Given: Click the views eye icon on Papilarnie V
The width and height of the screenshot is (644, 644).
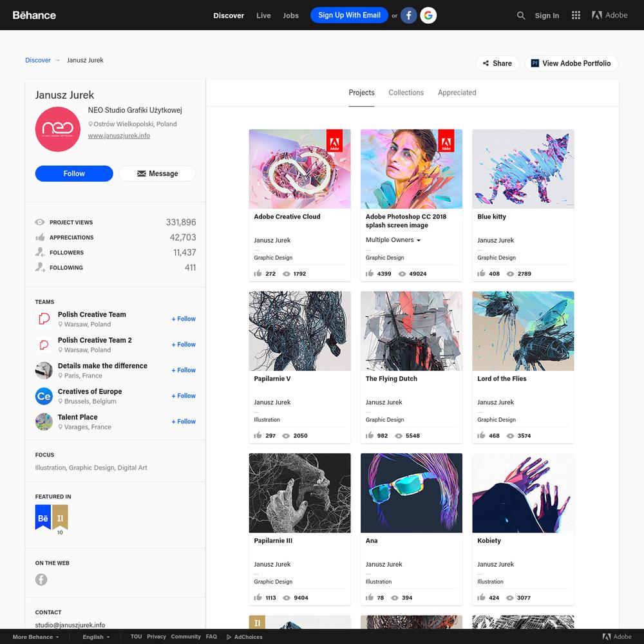Looking at the screenshot, I should pyautogui.click(x=286, y=436).
